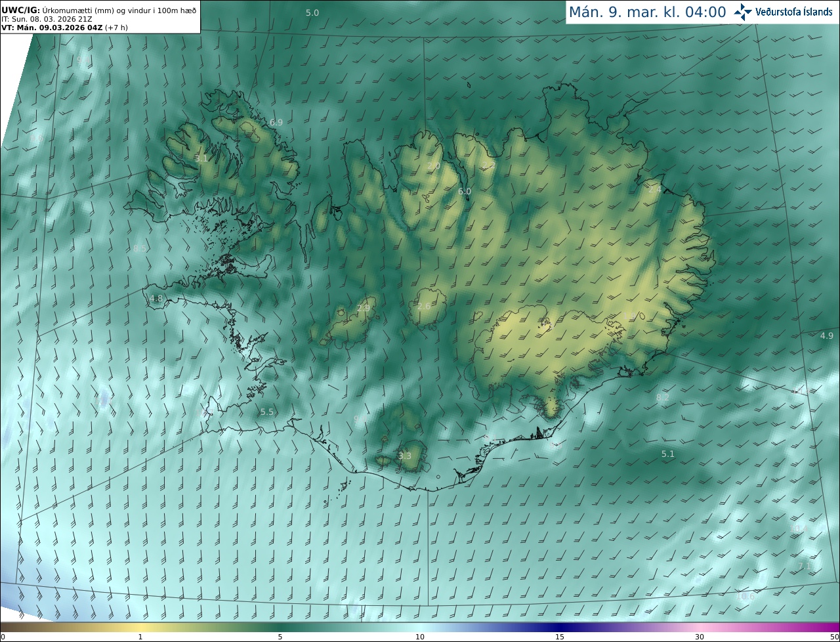The image size is (840, 642).
Task: Click the 30 tick on the colour scale
Action: click(700, 637)
